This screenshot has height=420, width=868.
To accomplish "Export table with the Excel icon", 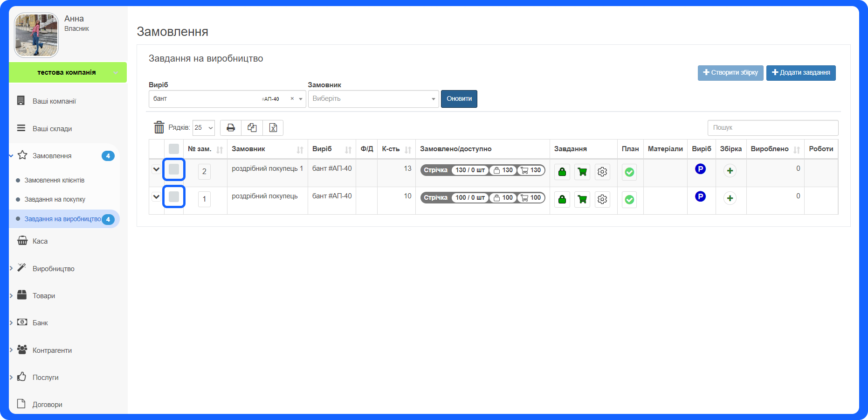I will pyautogui.click(x=273, y=128).
